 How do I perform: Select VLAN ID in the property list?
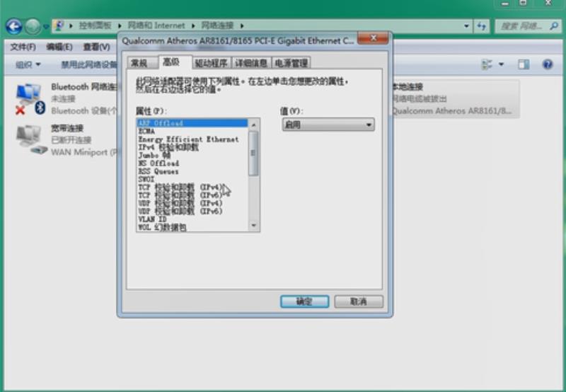pyautogui.click(x=192, y=219)
